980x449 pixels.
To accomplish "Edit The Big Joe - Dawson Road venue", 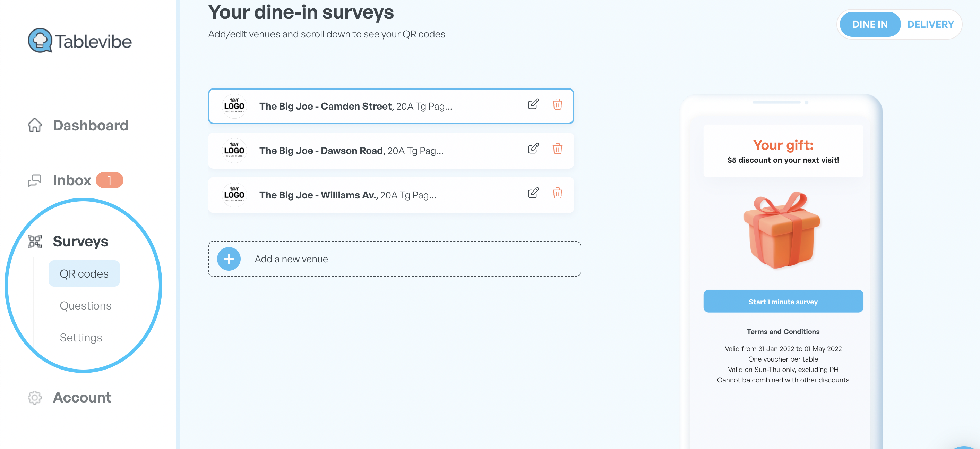I will (533, 149).
